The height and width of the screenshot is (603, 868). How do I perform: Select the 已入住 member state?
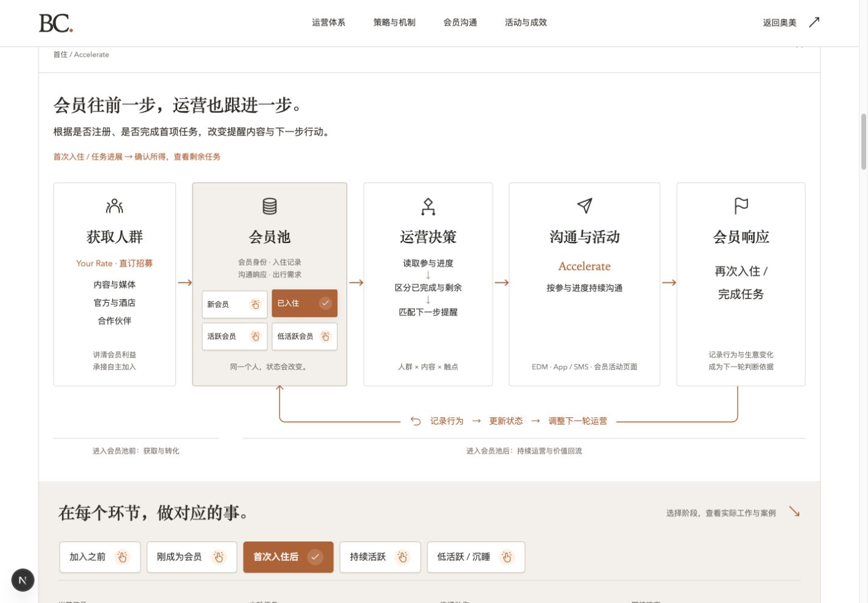click(x=305, y=303)
